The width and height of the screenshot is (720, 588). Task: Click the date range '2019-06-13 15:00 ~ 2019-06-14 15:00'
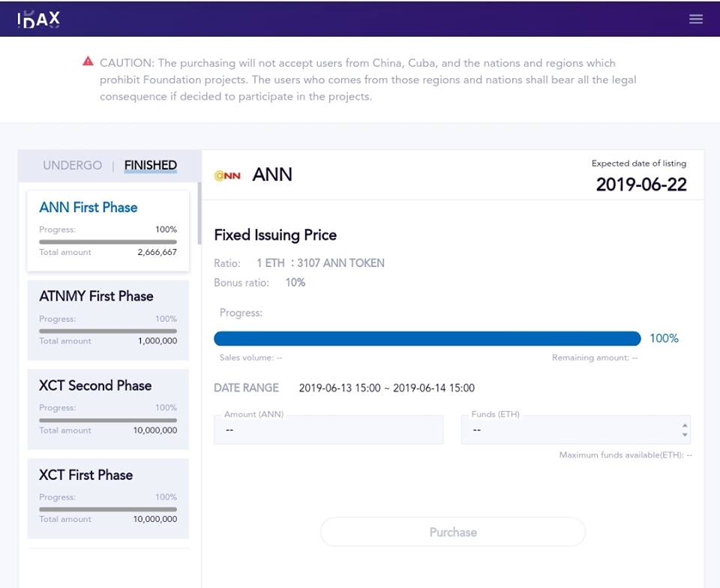[x=387, y=388]
